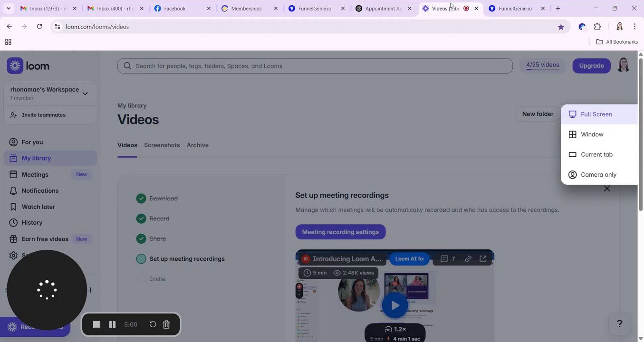Select the Share checklist item
The width and height of the screenshot is (644, 342).
pos(151,239)
